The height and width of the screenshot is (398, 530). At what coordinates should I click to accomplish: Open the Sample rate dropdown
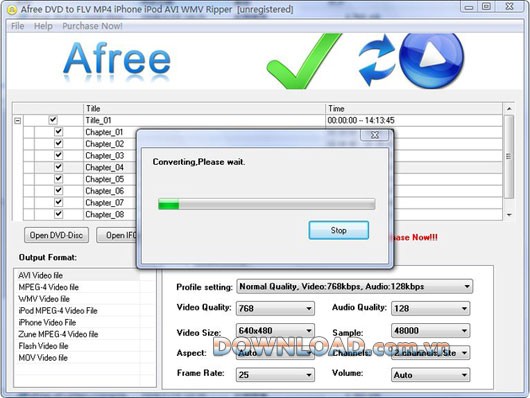coord(430,330)
